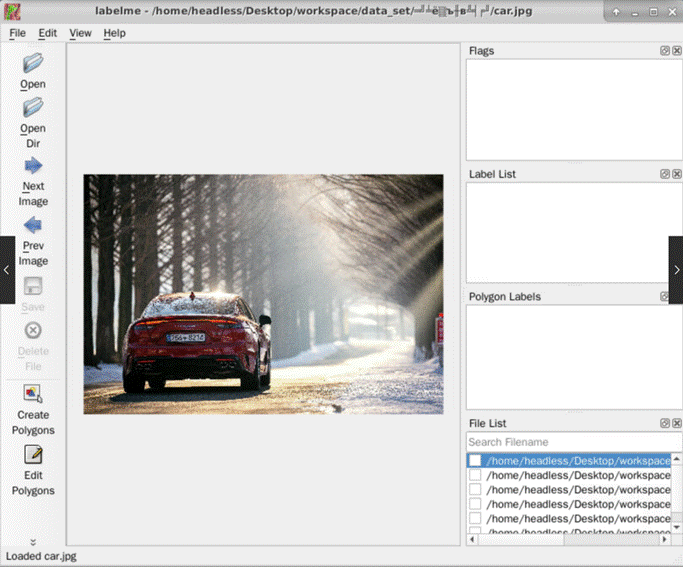Click the Delete File icon

33,331
